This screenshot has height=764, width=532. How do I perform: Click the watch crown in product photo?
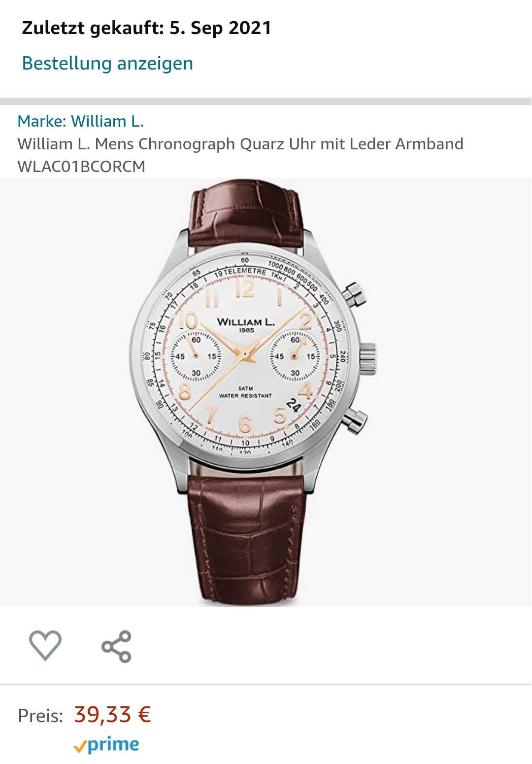pyautogui.click(x=367, y=358)
